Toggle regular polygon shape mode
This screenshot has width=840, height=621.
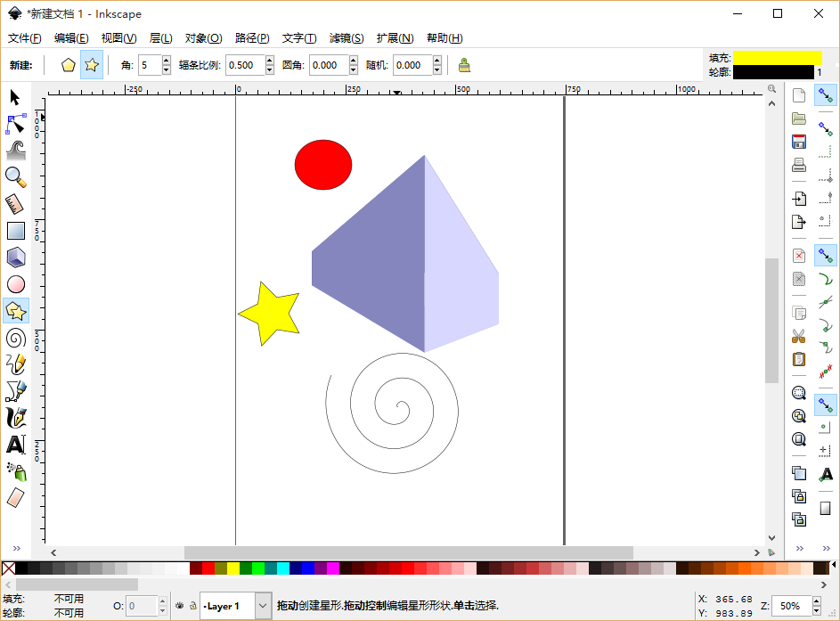[x=68, y=65]
